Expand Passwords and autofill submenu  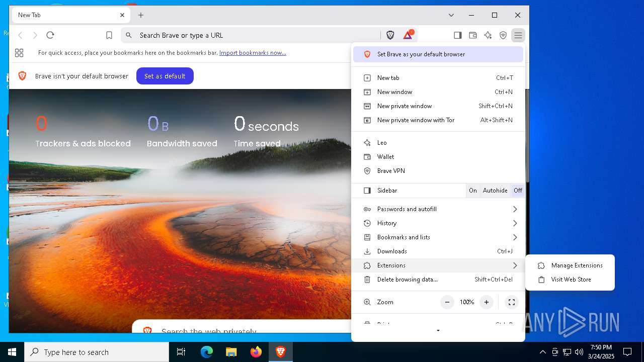(438, 209)
